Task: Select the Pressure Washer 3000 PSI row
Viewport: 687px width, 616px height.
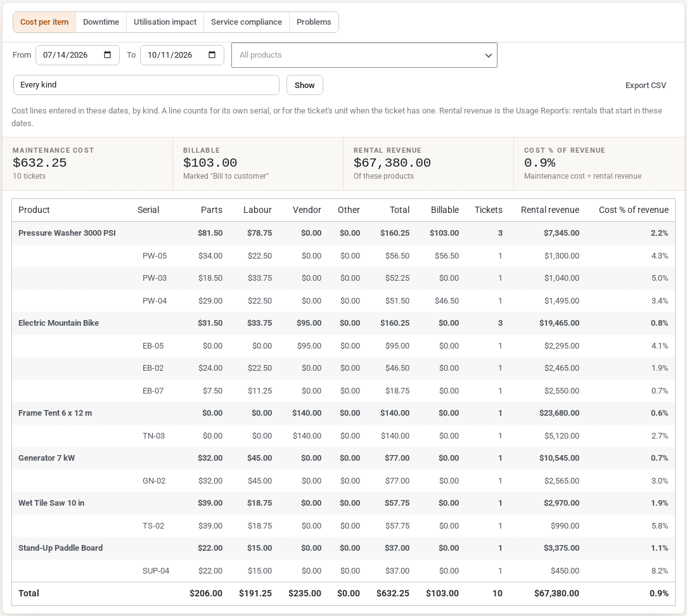Action: click(343, 233)
